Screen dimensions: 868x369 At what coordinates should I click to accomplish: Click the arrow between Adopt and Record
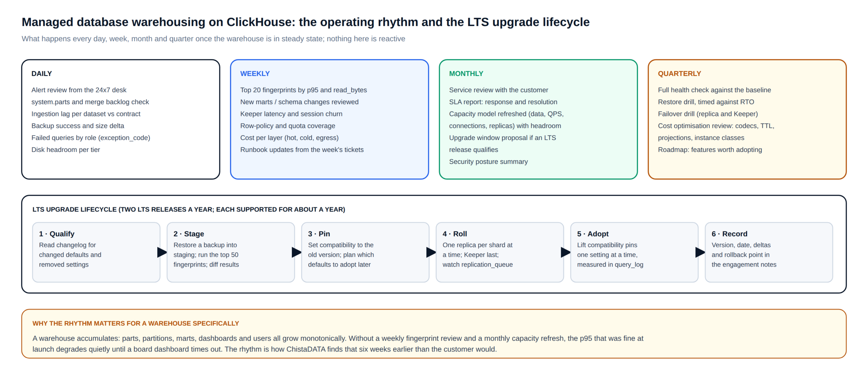click(701, 252)
